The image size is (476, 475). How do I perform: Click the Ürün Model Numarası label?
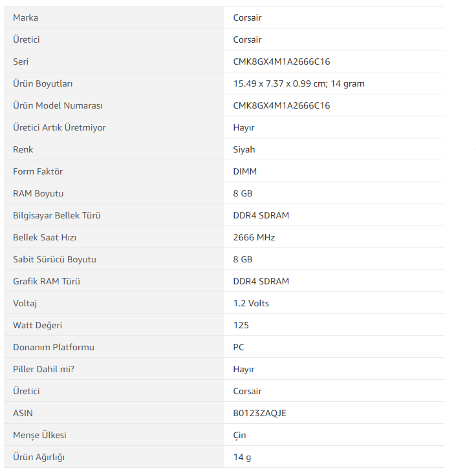click(x=58, y=105)
